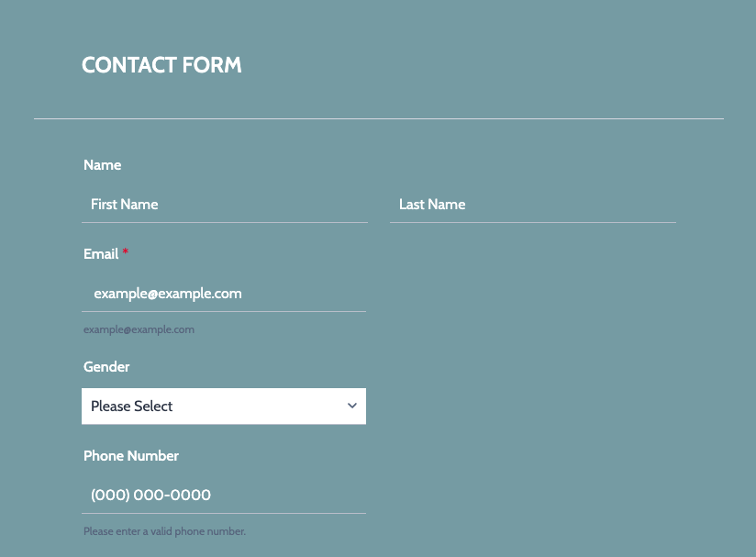This screenshot has height=557, width=756.
Task: Click the underline beneath the First Name field
Action: pyautogui.click(x=224, y=222)
